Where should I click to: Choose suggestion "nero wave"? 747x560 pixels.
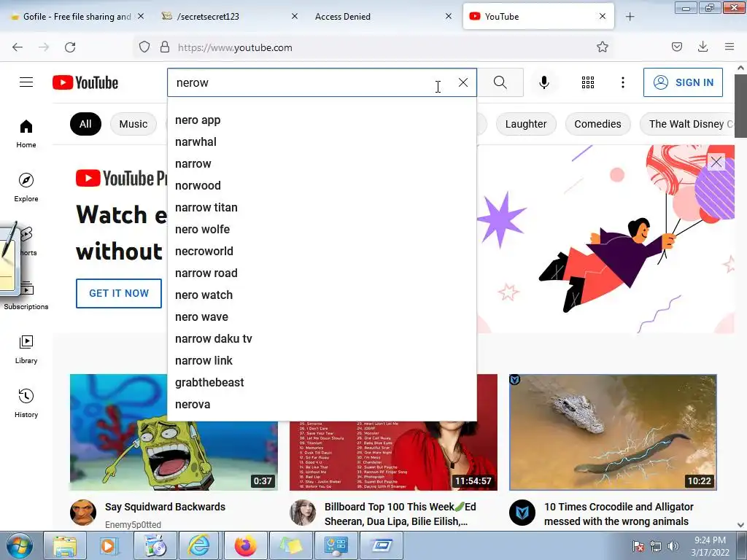322,317
